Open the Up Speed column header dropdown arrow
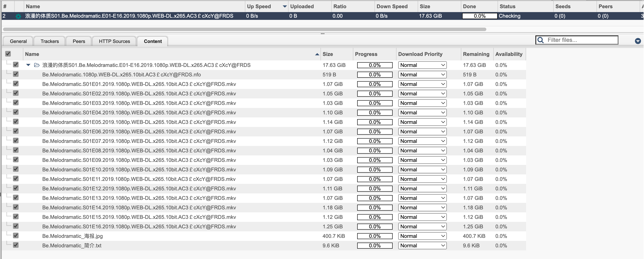Image resolution: width=644 pixels, height=259 pixels. 284,6
